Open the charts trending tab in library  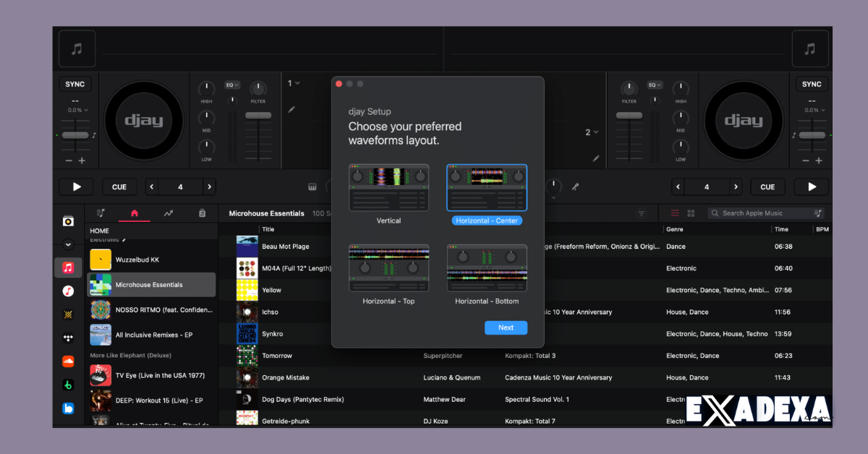pyautogui.click(x=168, y=213)
